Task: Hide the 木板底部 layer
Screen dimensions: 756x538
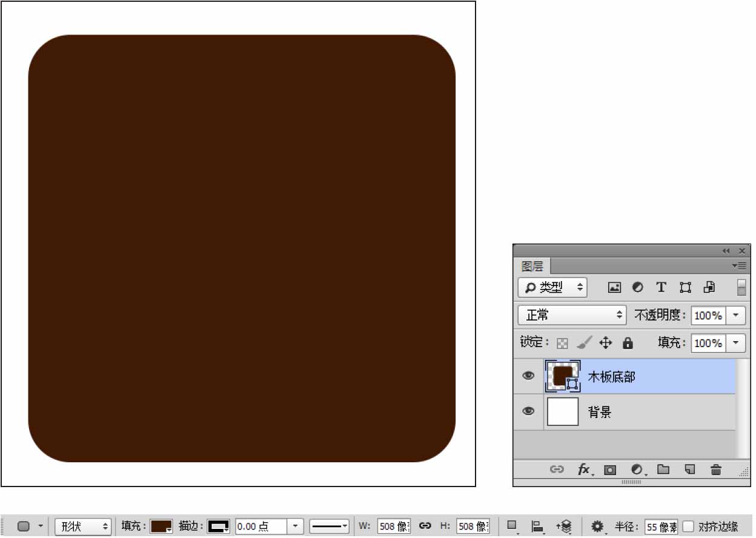Action: point(529,376)
